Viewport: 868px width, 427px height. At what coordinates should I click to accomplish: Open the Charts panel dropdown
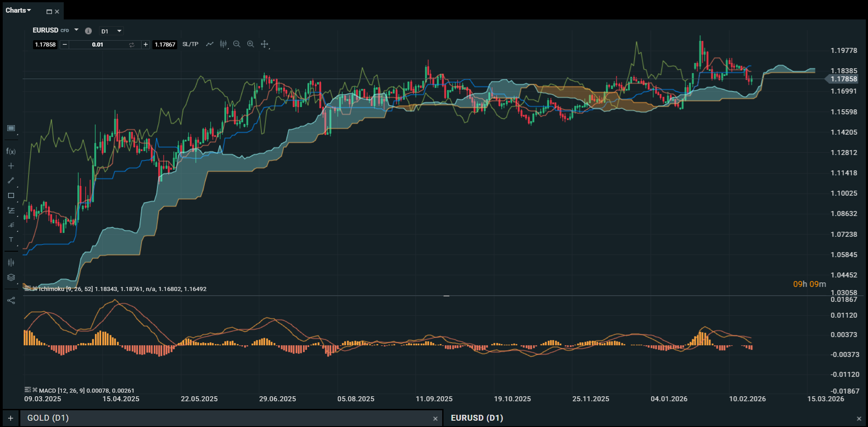[x=18, y=10]
